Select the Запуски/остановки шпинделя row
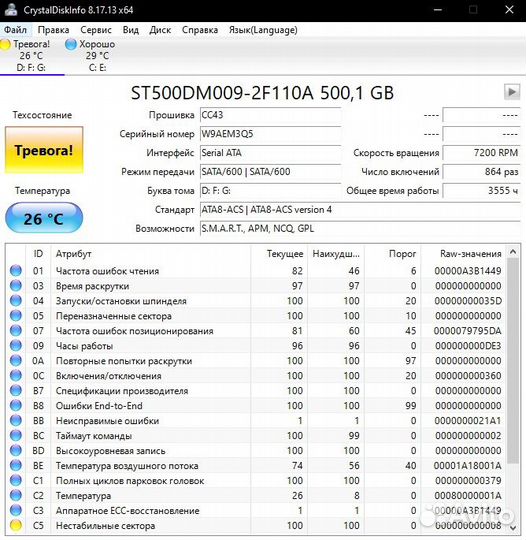Screen dimensions: 526x540 point(256,301)
